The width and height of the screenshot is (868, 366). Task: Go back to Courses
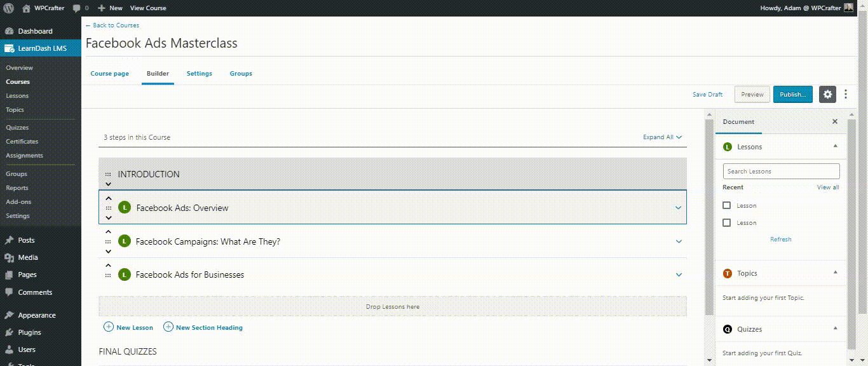[x=112, y=25]
